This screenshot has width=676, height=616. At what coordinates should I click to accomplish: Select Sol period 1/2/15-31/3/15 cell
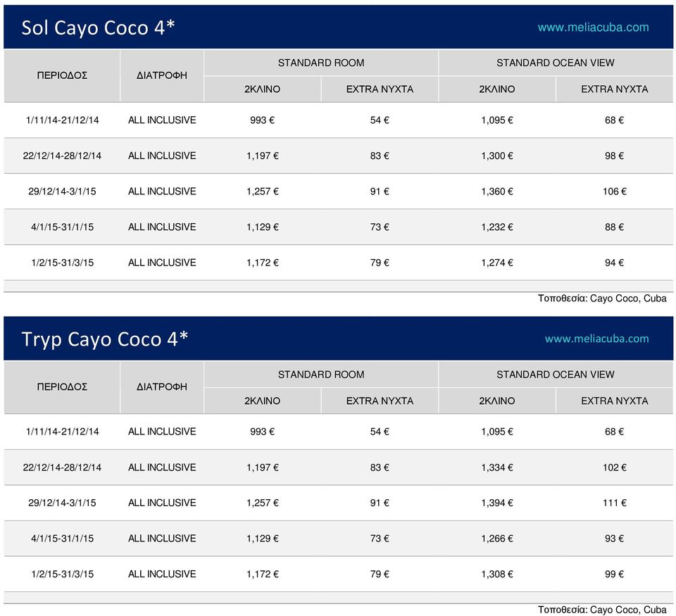[x=62, y=263]
